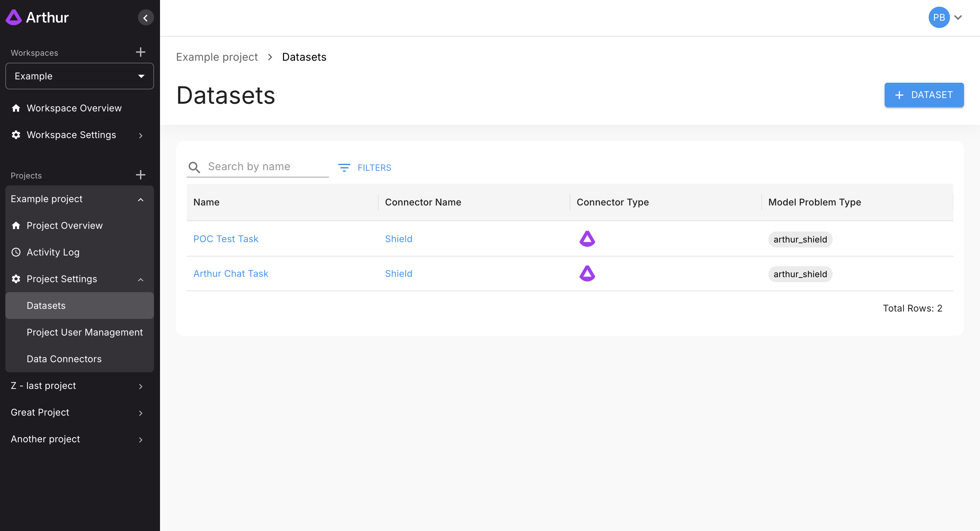Open the PB user avatar menu
The image size is (980, 531).
pyautogui.click(x=939, y=17)
